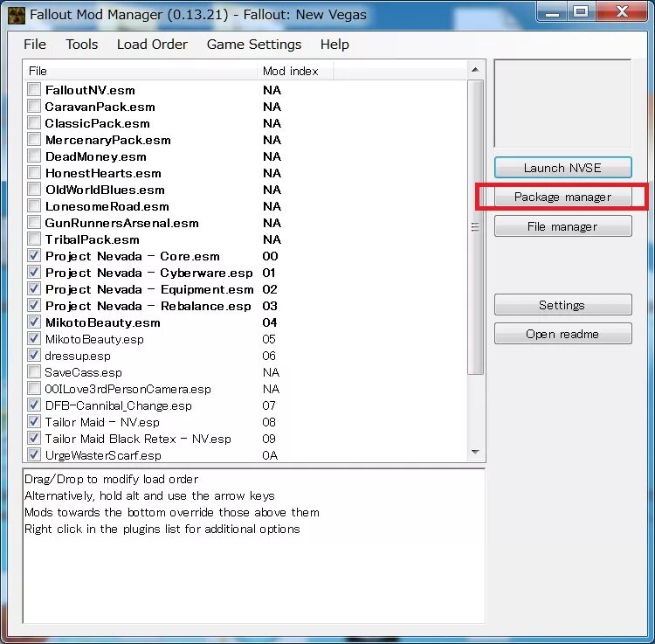Enable the DeadMoney.esm checkbox
Image resolution: width=655 pixels, height=644 pixels.
click(x=34, y=156)
